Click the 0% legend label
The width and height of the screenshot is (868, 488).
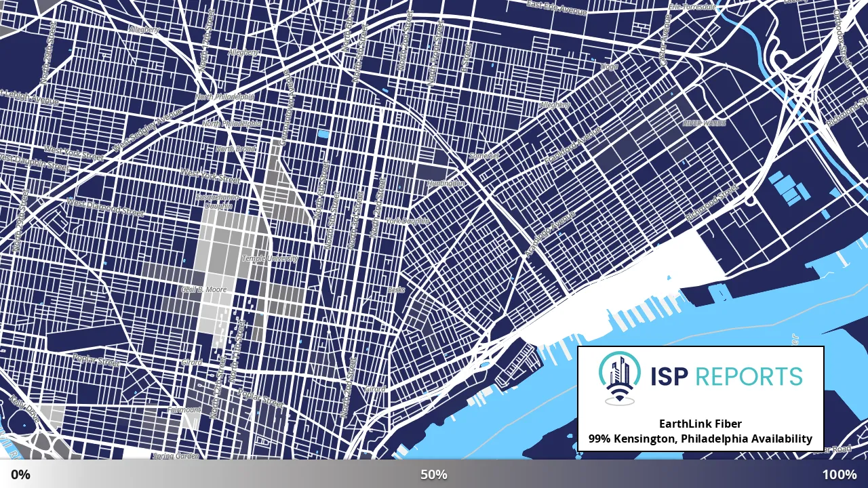pyautogui.click(x=20, y=474)
